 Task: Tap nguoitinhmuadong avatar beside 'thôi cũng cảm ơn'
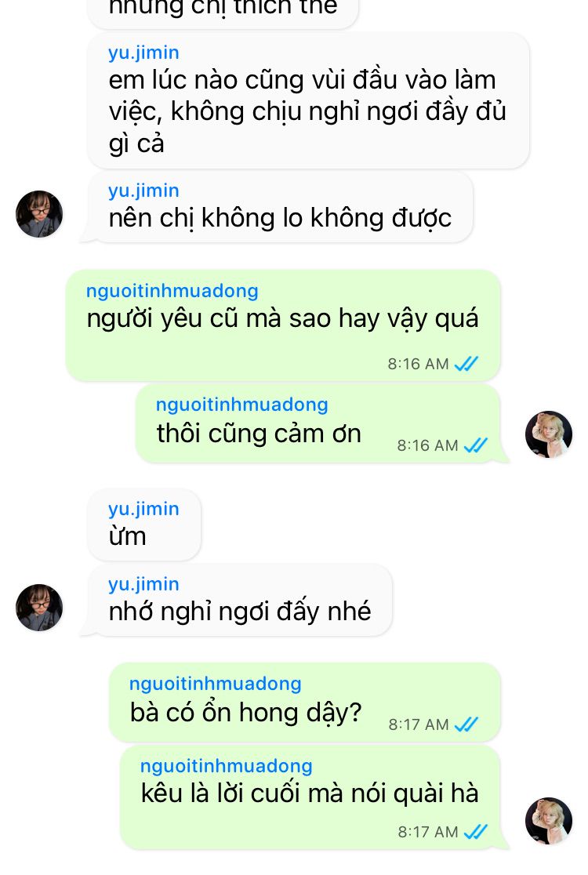(548, 434)
